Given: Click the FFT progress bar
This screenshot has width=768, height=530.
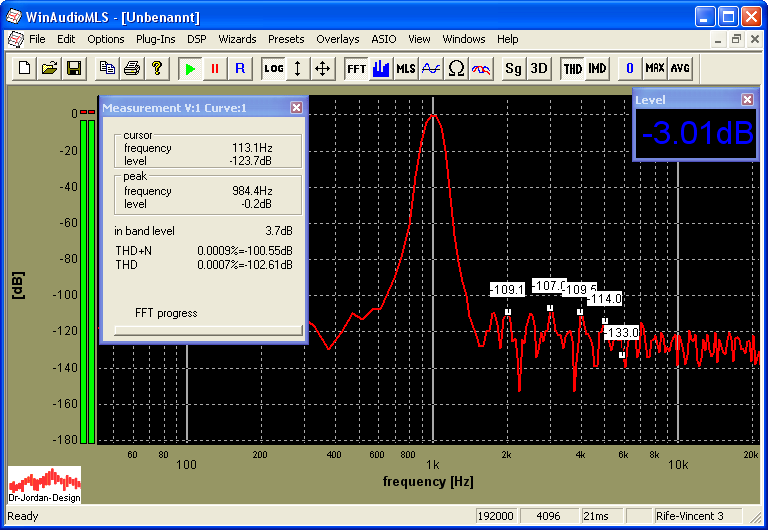Looking at the screenshot, I should (x=208, y=329).
